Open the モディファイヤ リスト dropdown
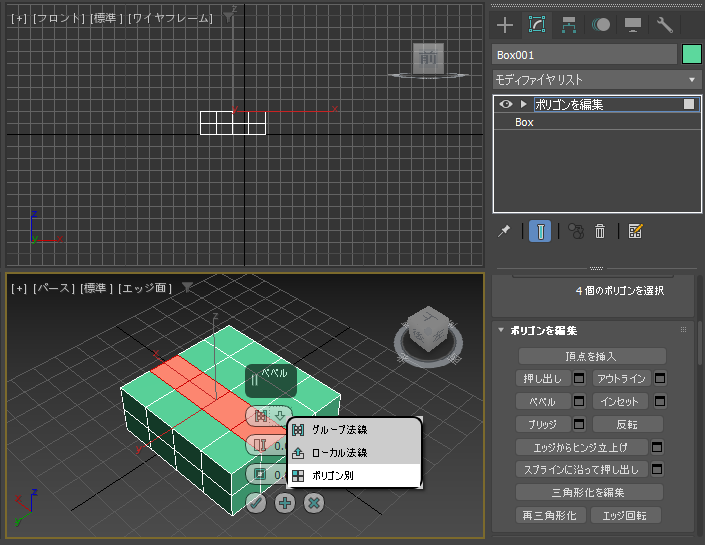The height and width of the screenshot is (545, 705). coord(597,80)
